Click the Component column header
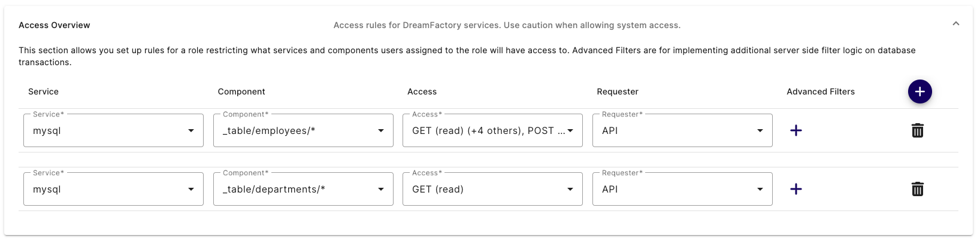 pos(241,91)
